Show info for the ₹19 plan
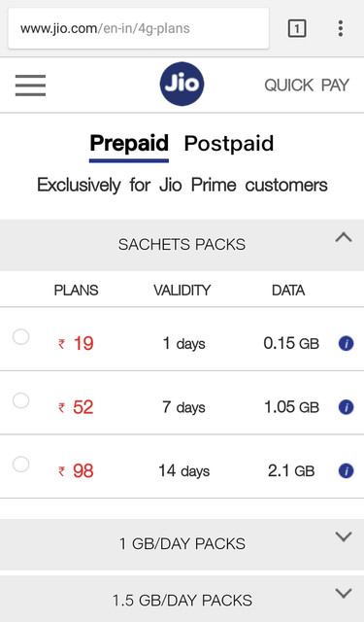The image size is (364, 622). pos(346,343)
